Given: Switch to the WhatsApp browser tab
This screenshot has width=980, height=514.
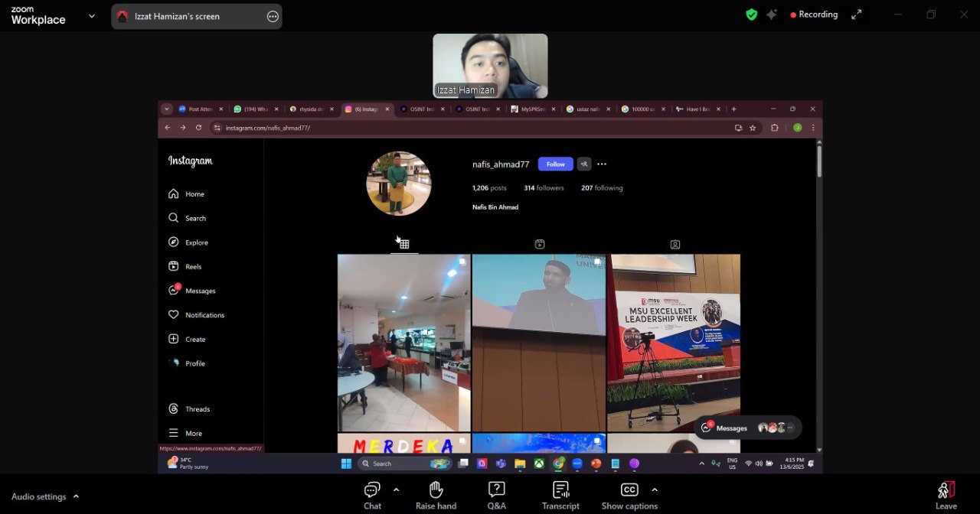Looking at the screenshot, I should click(x=257, y=109).
